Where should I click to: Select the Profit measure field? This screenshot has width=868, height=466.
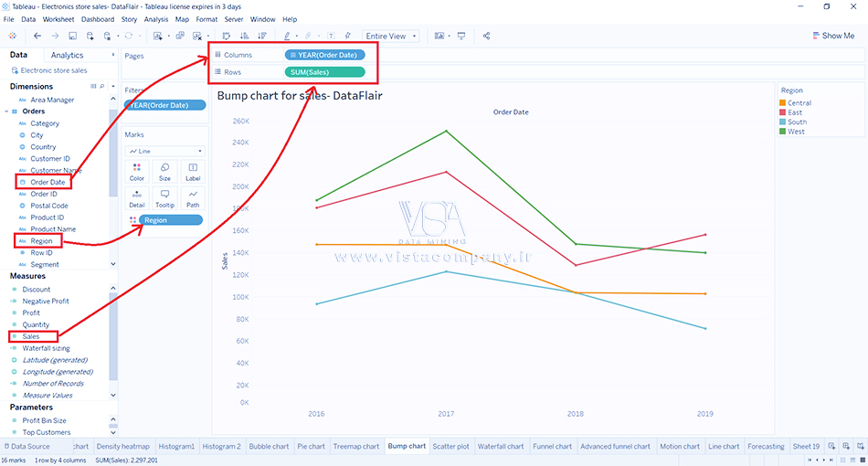coord(30,313)
